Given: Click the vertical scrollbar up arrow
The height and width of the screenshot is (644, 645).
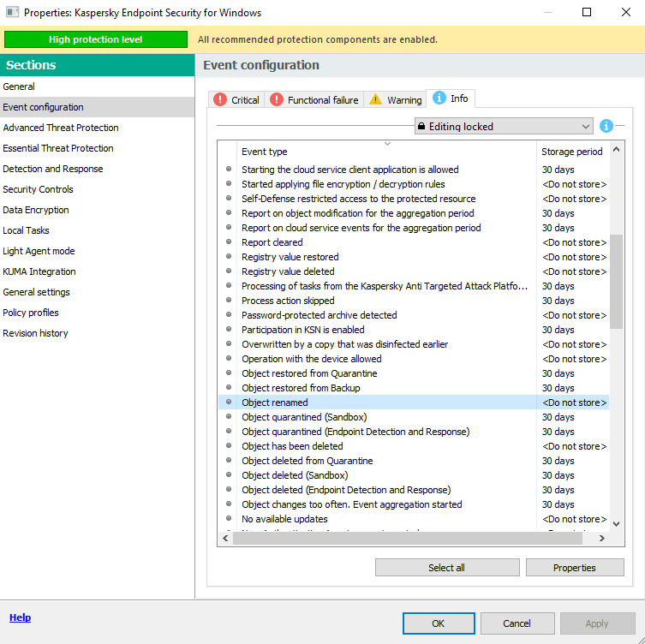Looking at the screenshot, I should (x=616, y=149).
